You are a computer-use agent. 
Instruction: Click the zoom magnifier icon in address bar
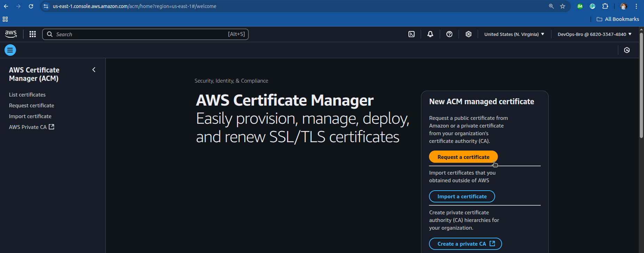[551, 6]
